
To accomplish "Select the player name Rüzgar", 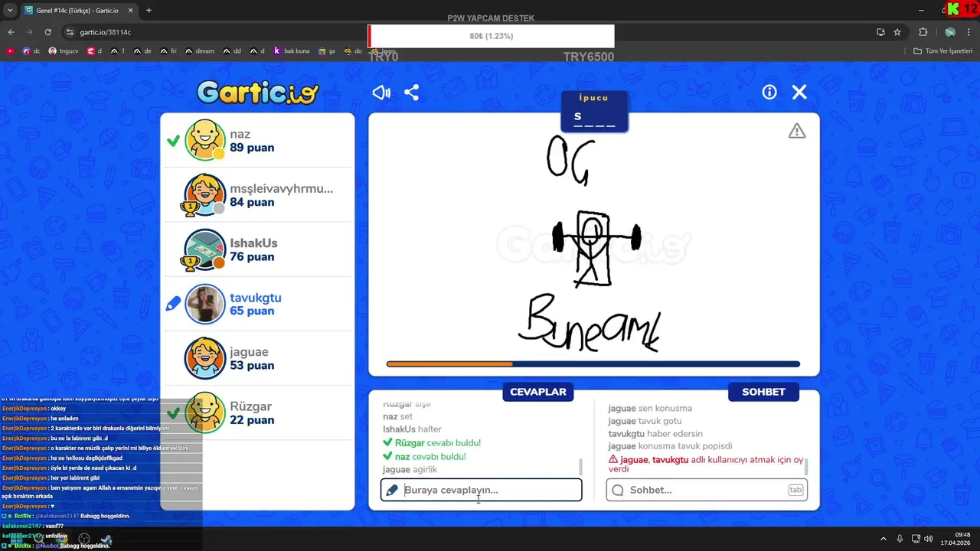I will pos(251,406).
